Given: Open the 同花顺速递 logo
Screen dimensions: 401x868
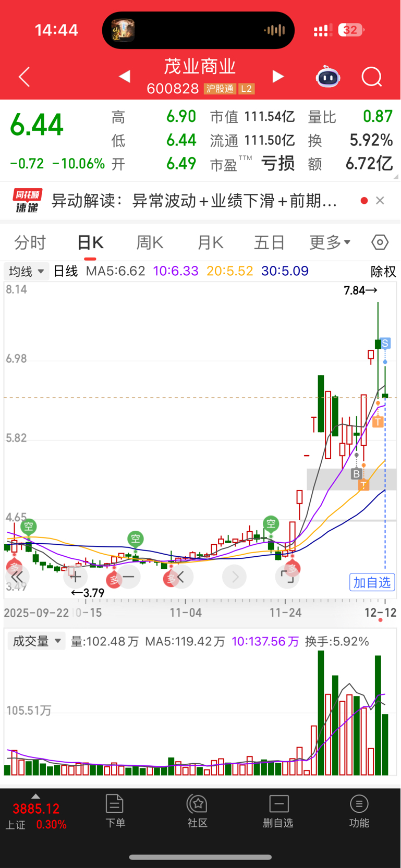Looking at the screenshot, I should click(x=27, y=201).
